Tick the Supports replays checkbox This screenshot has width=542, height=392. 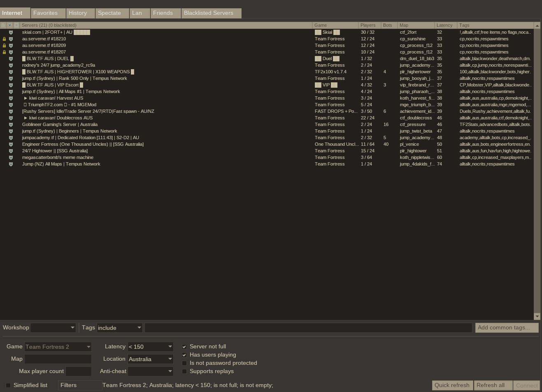184,371
